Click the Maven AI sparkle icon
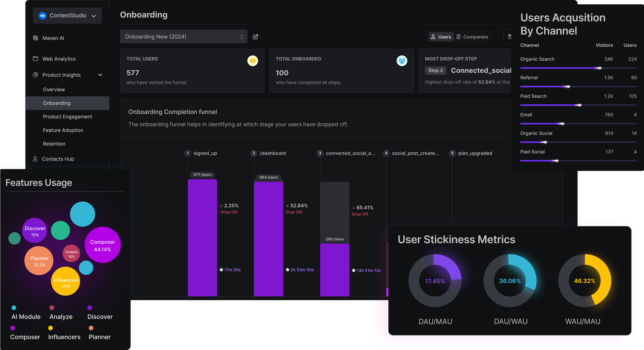The height and width of the screenshot is (350, 644). 36,38
